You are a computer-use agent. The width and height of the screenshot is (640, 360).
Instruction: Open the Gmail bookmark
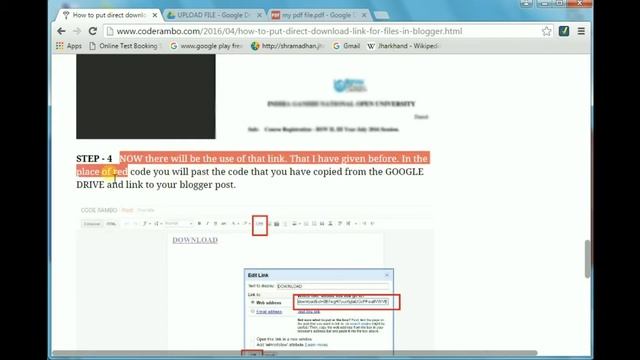tap(347, 46)
